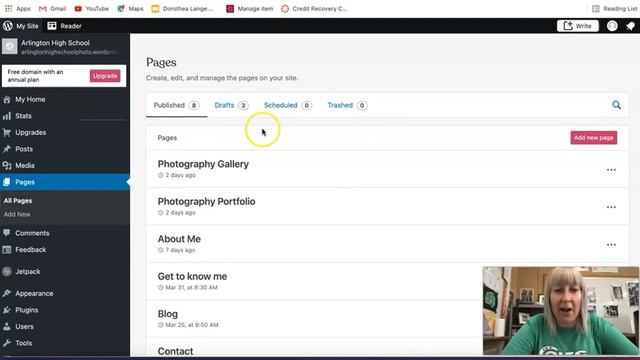Open the notifications bell
640x360 pixels.
(x=631, y=26)
